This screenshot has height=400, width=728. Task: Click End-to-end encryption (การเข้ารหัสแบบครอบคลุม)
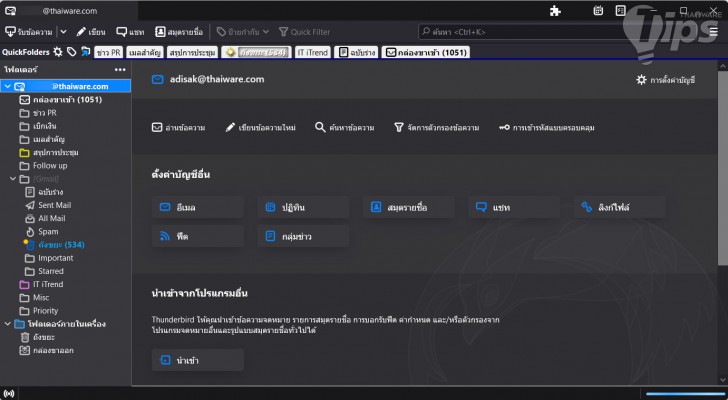point(546,128)
